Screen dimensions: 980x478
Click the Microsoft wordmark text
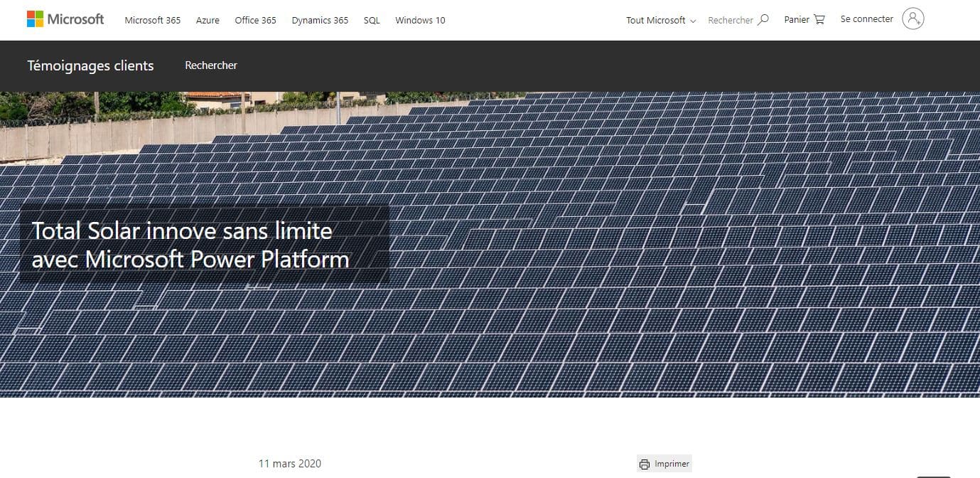[x=75, y=19]
